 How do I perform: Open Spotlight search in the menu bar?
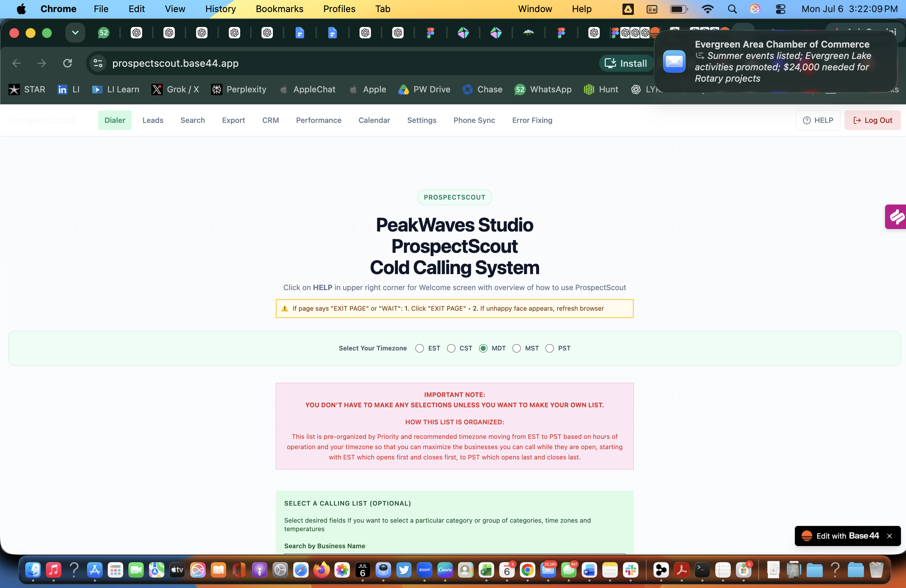(732, 9)
